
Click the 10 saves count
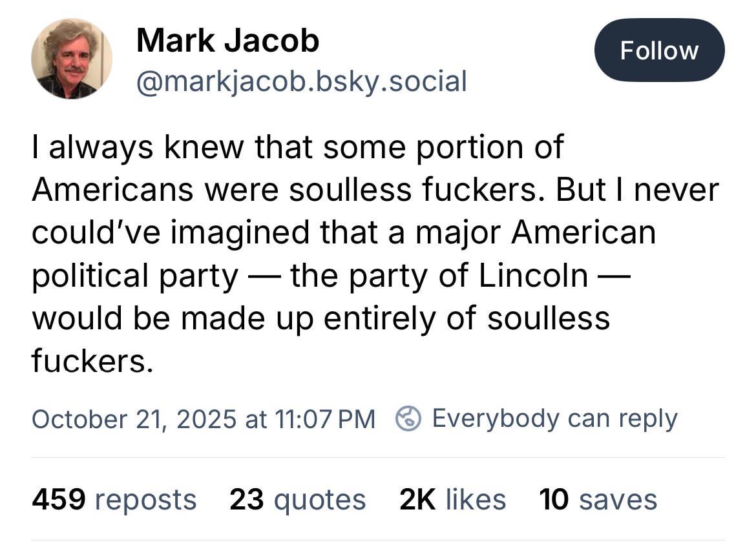pos(598,499)
